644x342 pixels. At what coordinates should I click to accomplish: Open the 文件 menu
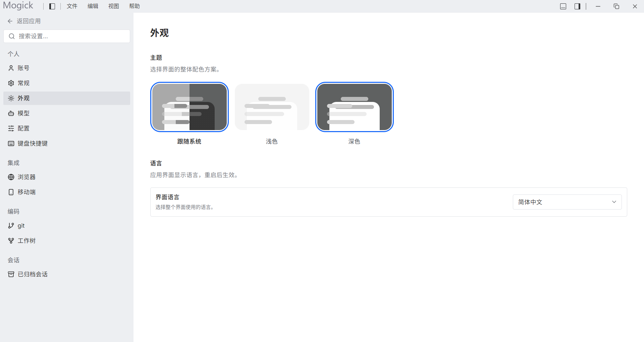pyautogui.click(x=72, y=6)
